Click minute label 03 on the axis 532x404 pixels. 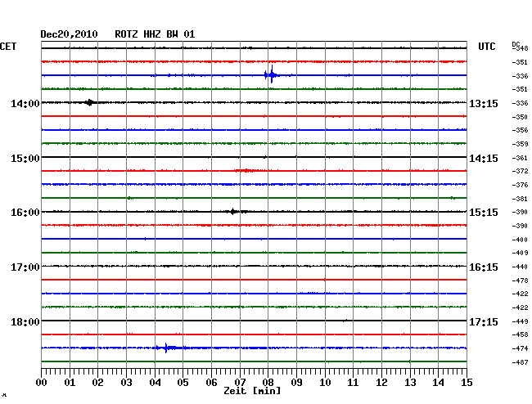click(x=127, y=383)
